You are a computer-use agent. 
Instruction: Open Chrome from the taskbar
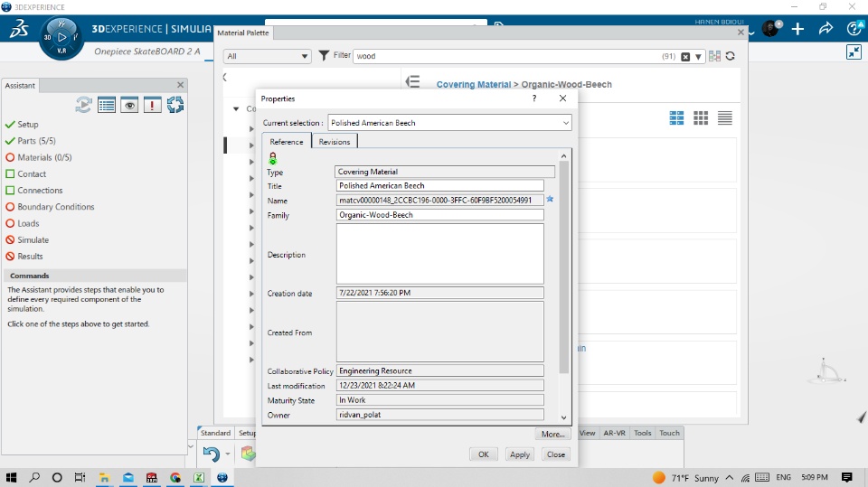175,478
